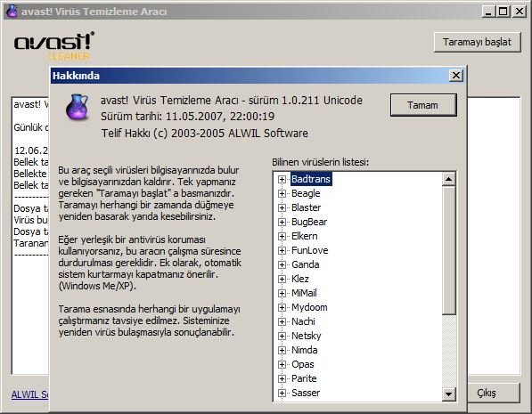Image resolution: width=532 pixels, height=414 pixels.
Task: Select MiMail in the virus list
Action: point(304,293)
